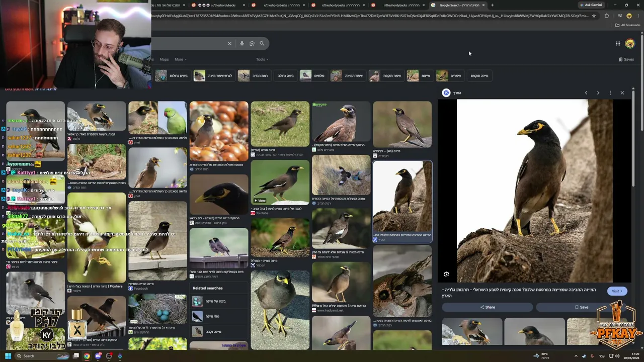Open the All Bookmarks folder
This screenshot has height=362, width=644.
pos(628,25)
